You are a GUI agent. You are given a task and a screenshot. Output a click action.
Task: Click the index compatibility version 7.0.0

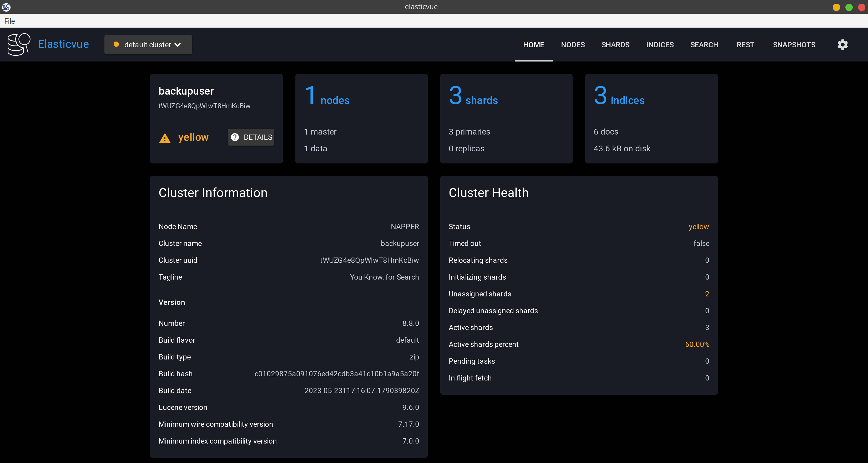tap(410, 441)
